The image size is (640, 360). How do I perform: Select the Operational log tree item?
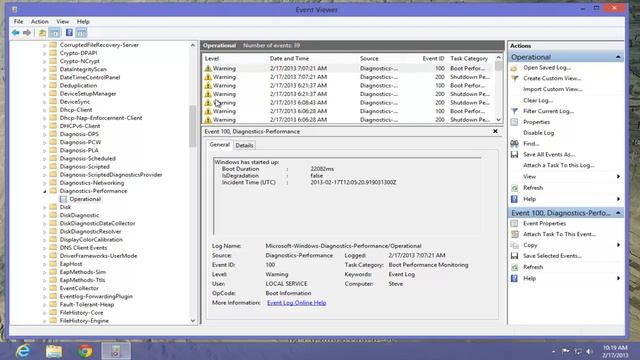tap(85, 199)
